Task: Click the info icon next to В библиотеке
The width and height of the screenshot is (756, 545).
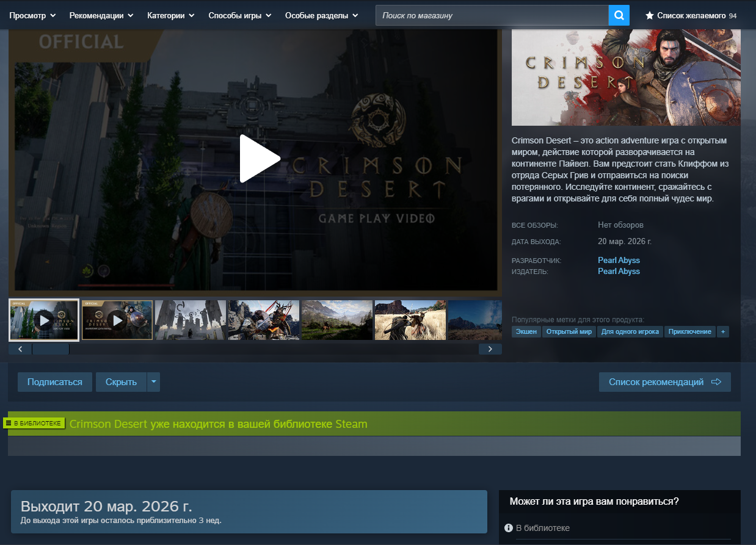Action: (509, 528)
